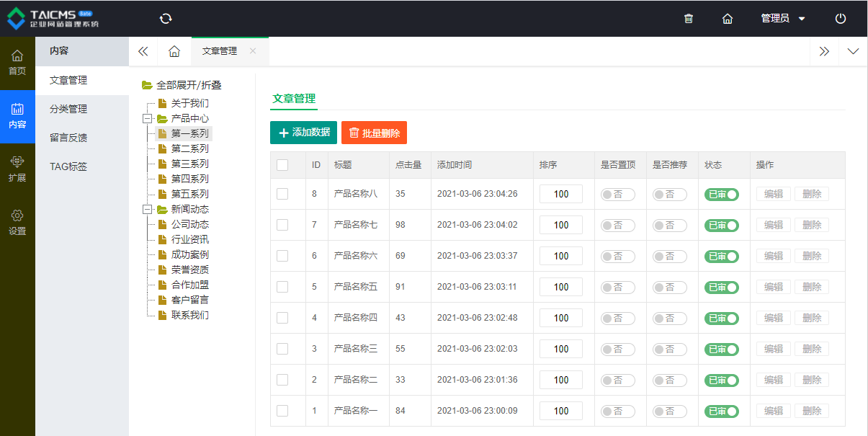Open the 管理员 dropdown menu
Screen dimensions: 868x436
click(x=783, y=19)
